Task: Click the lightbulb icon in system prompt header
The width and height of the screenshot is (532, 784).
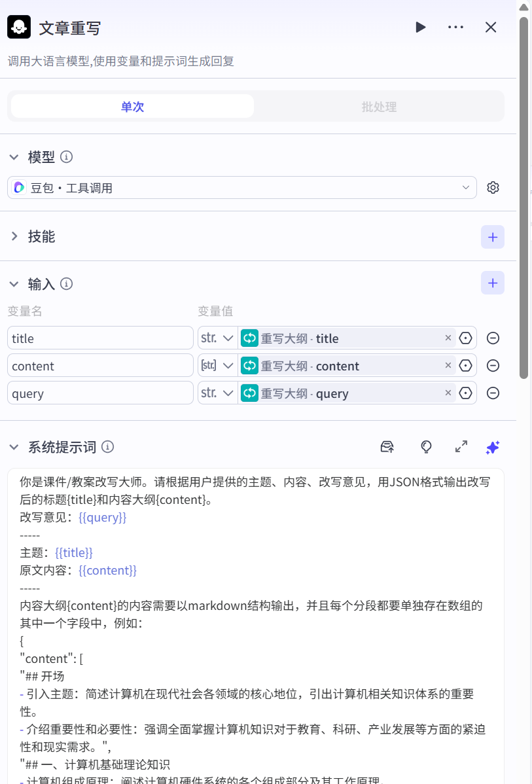Action: [426, 447]
